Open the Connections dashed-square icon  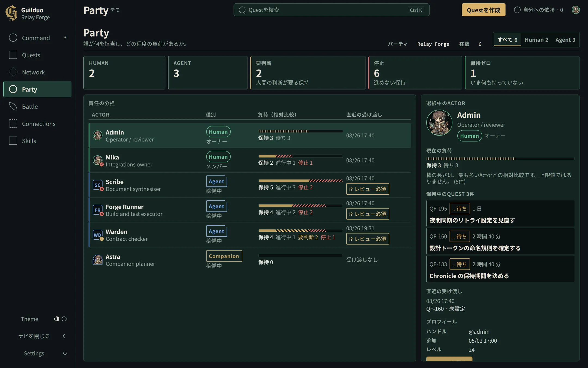[x=13, y=123]
